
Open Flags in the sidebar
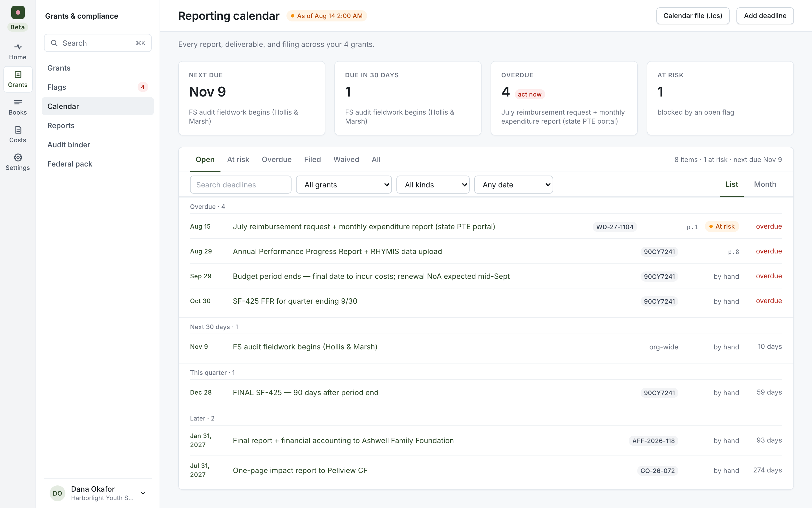[98, 87]
